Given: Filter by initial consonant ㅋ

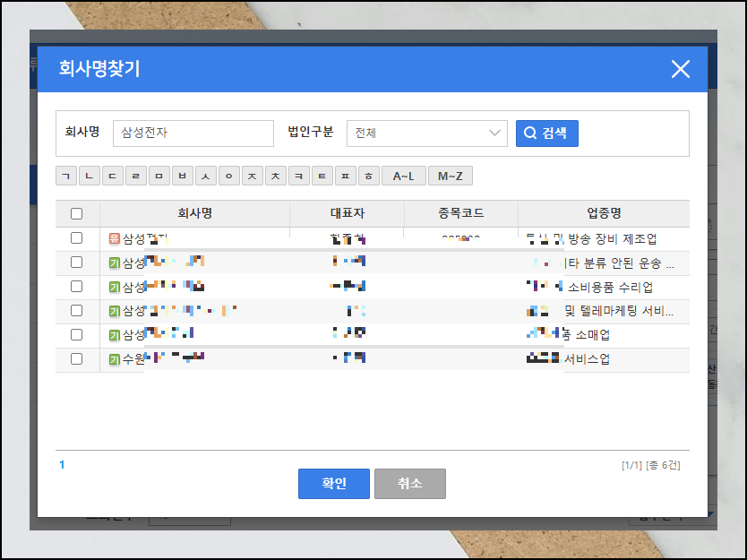Looking at the screenshot, I should (299, 176).
